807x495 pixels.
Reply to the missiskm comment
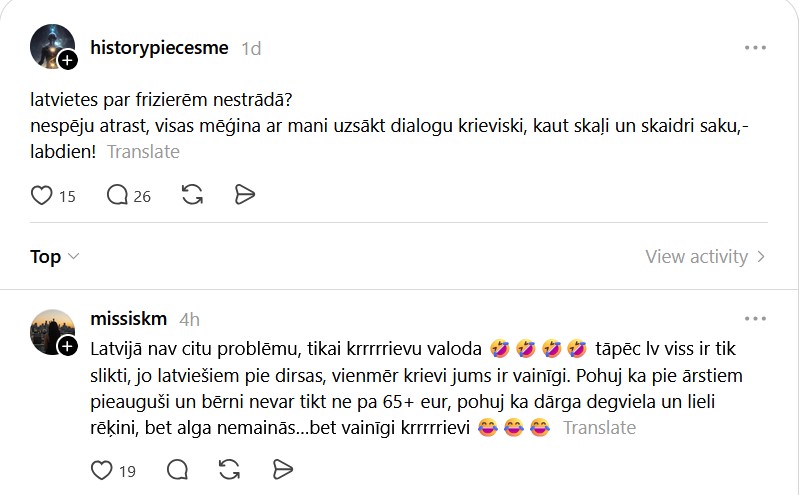coord(178,470)
